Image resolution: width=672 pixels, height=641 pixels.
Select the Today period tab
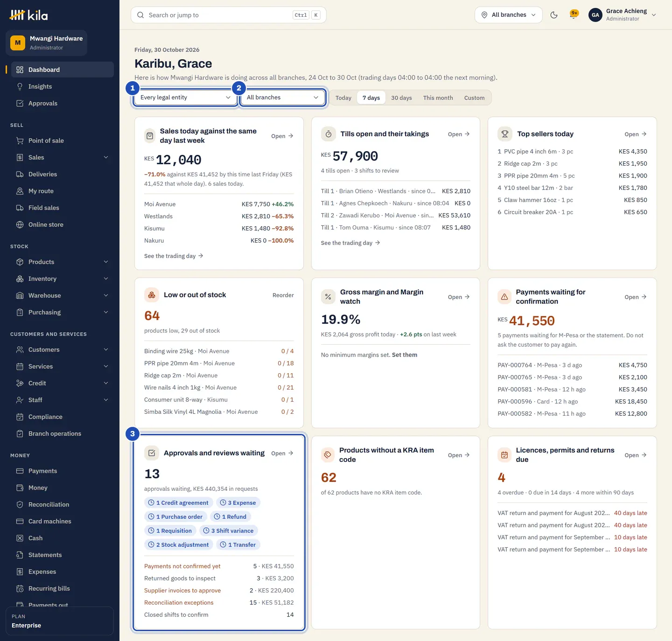pos(343,98)
